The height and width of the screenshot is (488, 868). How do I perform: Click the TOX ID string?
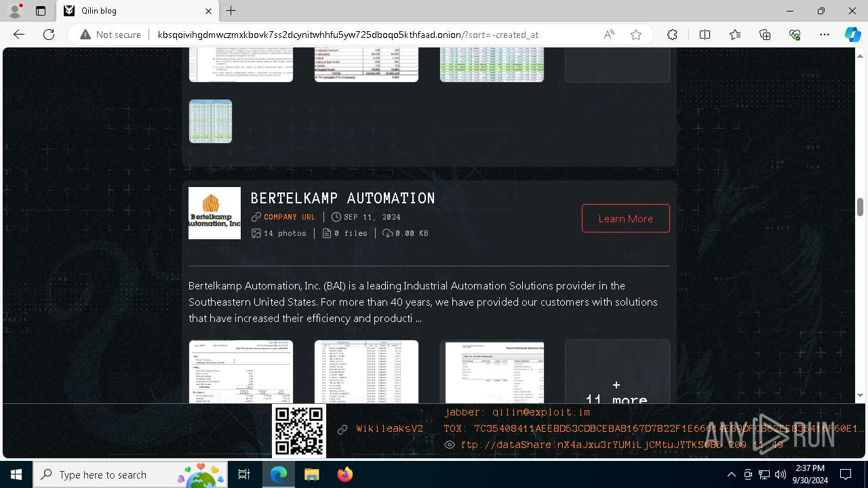[x=654, y=428]
